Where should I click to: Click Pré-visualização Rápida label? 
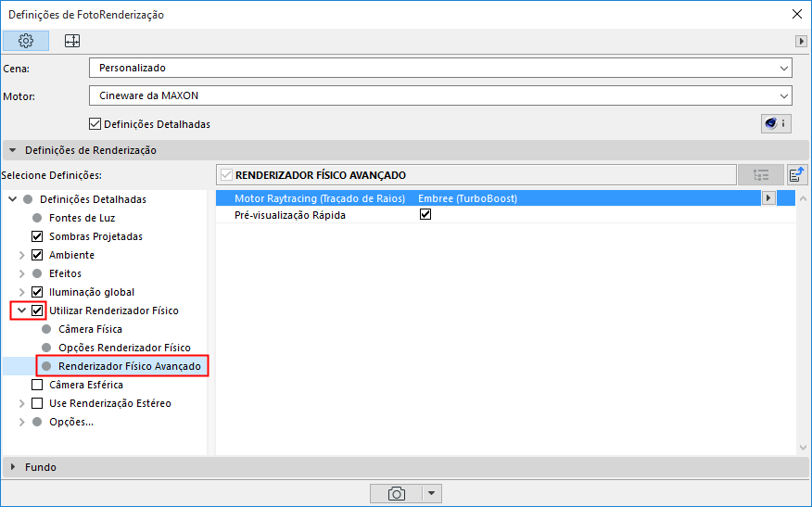click(290, 215)
